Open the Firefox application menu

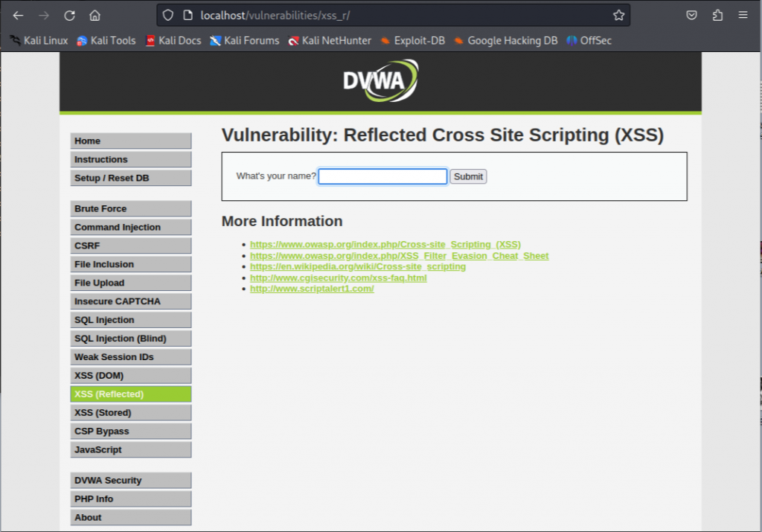click(743, 14)
